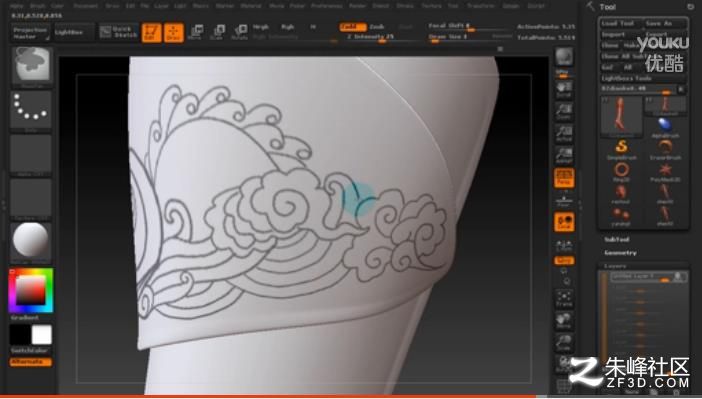
Task: Activate the orange Edit mode button
Action: 151,33
